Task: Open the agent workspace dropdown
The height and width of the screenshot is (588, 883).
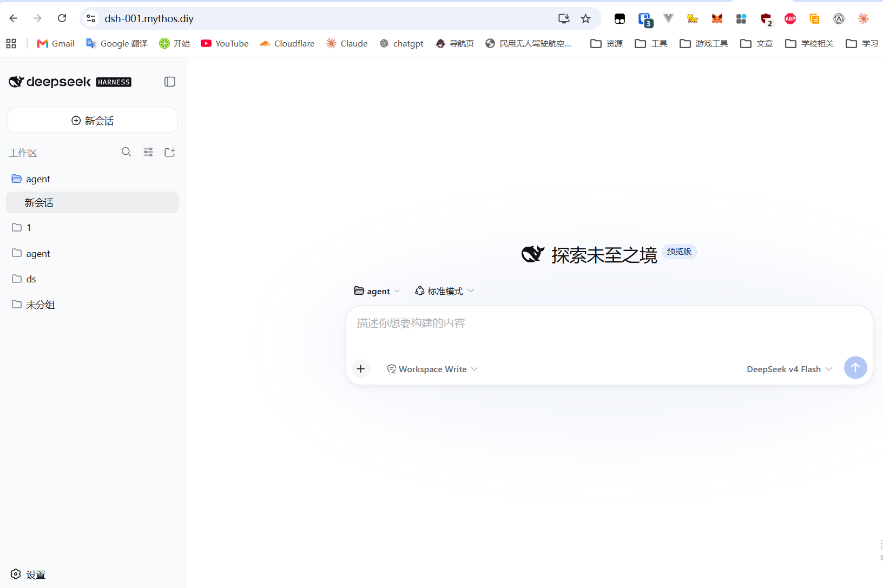Action: click(x=377, y=291)
